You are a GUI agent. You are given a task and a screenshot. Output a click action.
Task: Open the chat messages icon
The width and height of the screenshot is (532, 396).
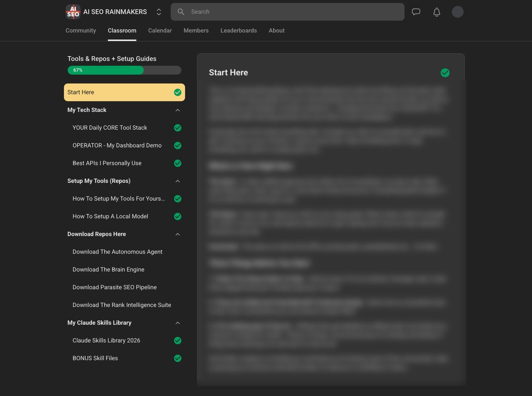[416, 12]
